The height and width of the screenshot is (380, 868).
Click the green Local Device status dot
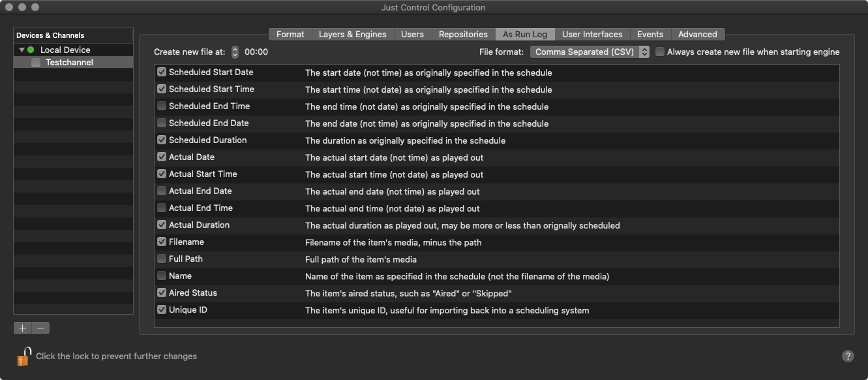(31, 50)
